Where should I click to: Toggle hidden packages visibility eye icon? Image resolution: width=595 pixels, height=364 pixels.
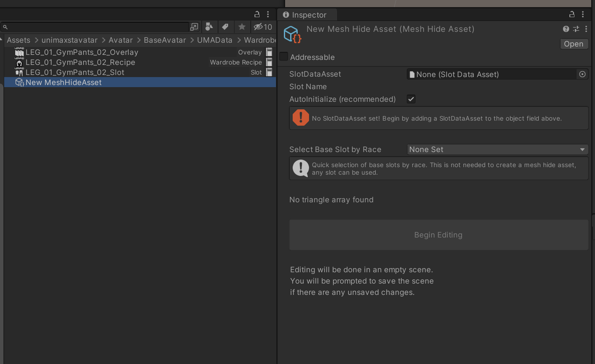tap(263, 27)
